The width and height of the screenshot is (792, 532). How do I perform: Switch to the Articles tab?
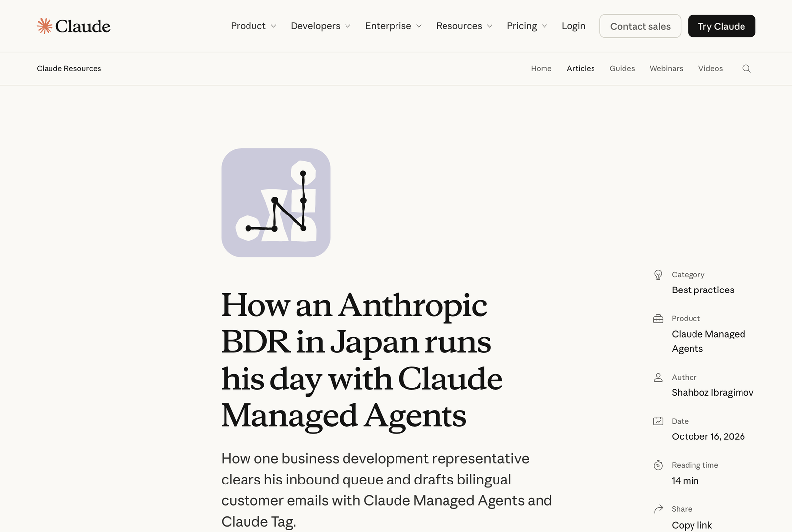(x=581, y=69)
